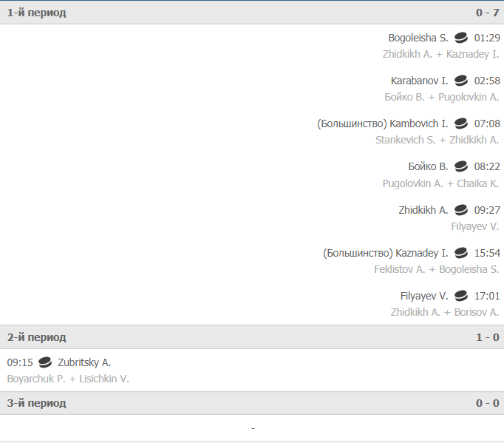Image resolution: width=504 pixels, height=443 pixels.
Task: Click the 0 - 7 first period score
Action: [488, 13]
